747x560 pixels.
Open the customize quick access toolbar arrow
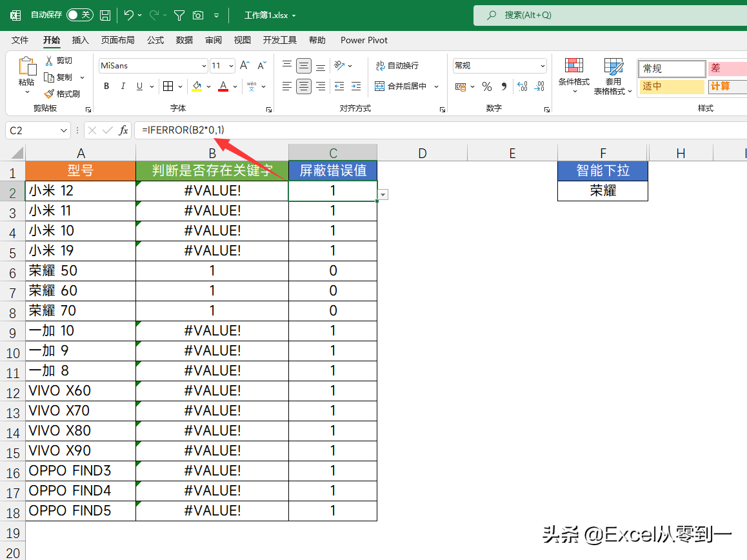click(216, 15)
